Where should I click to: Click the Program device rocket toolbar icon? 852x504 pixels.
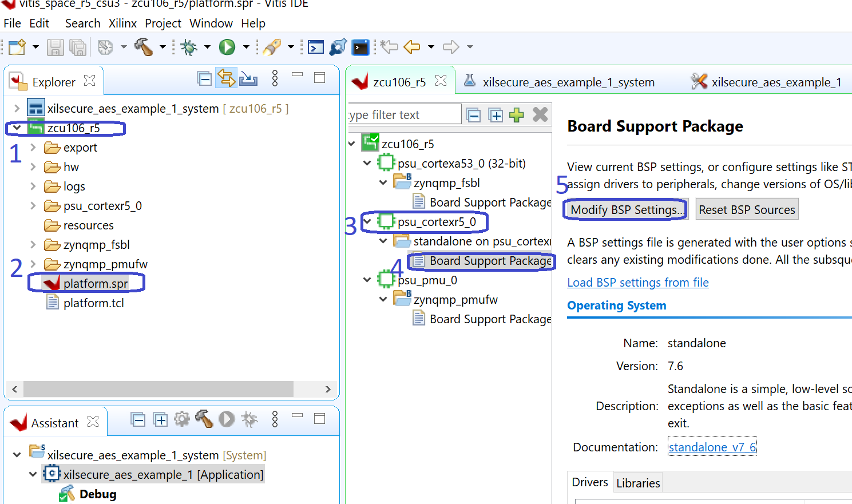(272, 47)
